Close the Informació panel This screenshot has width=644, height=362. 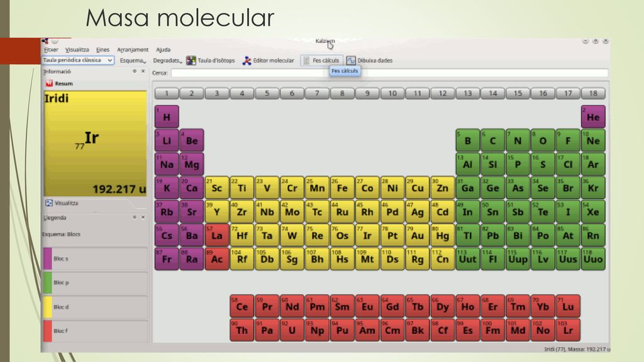coord(143,72)
